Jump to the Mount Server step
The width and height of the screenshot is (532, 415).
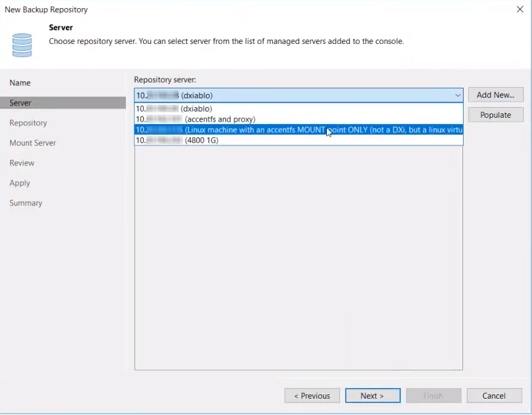click(33, 143)
